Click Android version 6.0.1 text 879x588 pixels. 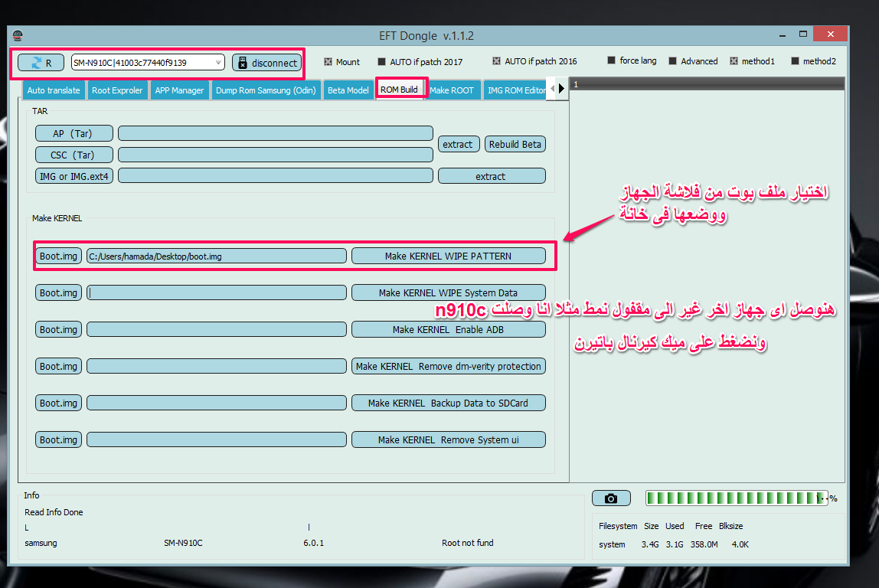[x=313, y=543]
